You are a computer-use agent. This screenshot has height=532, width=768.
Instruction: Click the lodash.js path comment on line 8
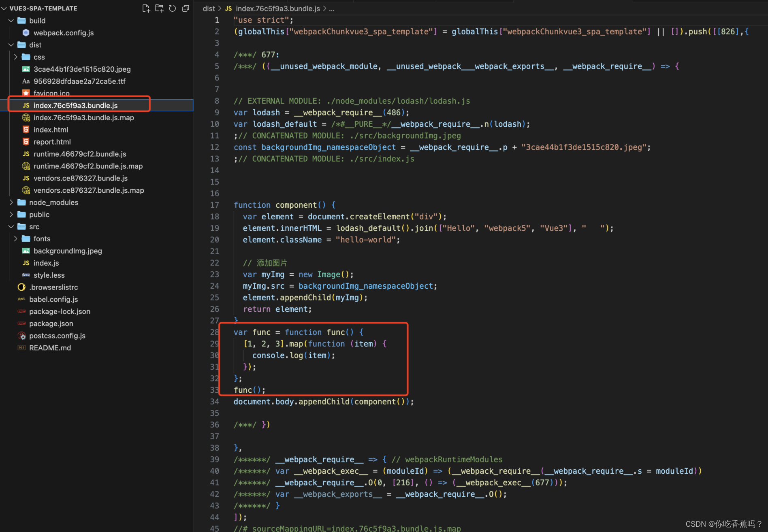pos(352,101)
